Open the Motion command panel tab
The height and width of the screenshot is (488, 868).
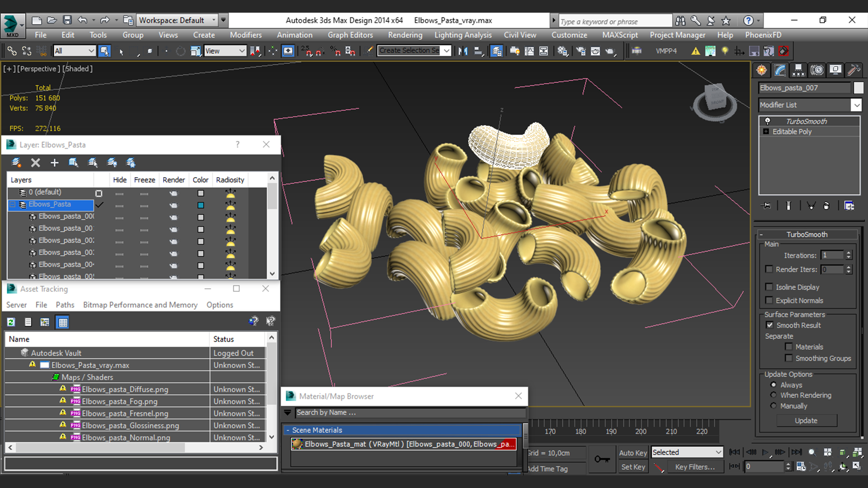(817, 70)
